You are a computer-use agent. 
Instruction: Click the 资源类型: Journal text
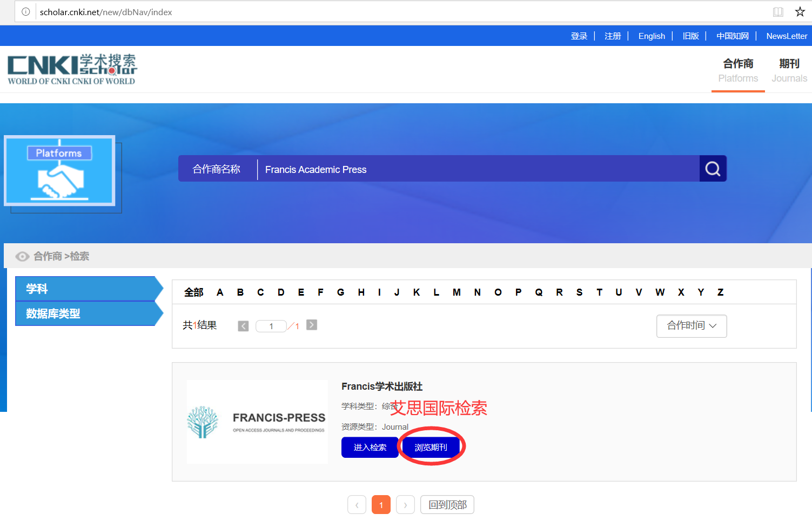coord(375,427)
